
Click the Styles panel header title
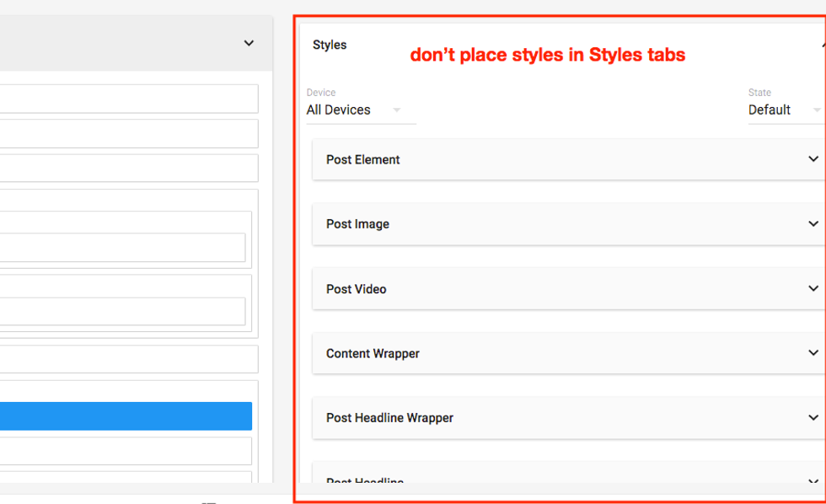coord(330,45)
